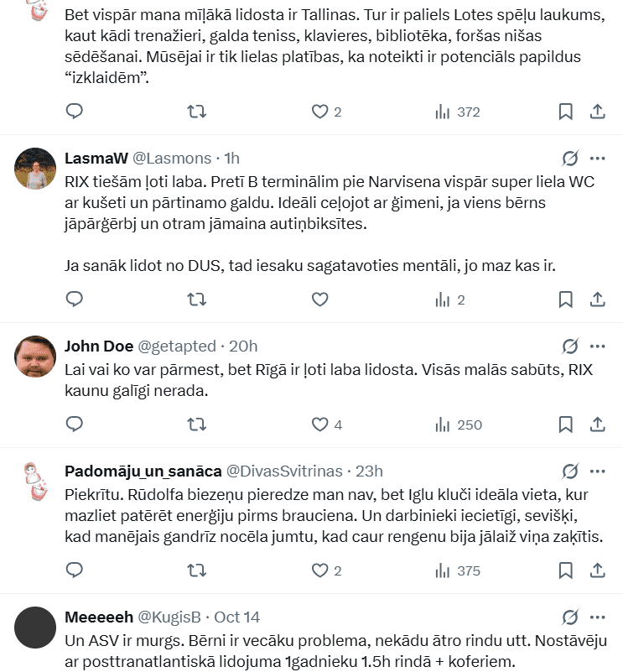The image size is (623, 672).
Task: Open more options menu on LasmaW's tweet
Action: [598, 159]
